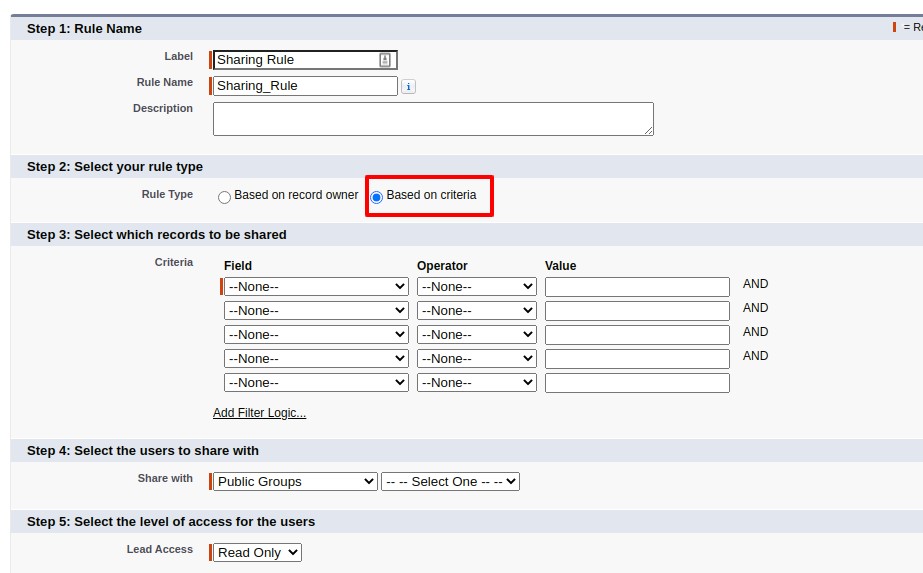Click the Add Filter Logic link
This screenshot has height=573, width=923.
coord(259,413)
